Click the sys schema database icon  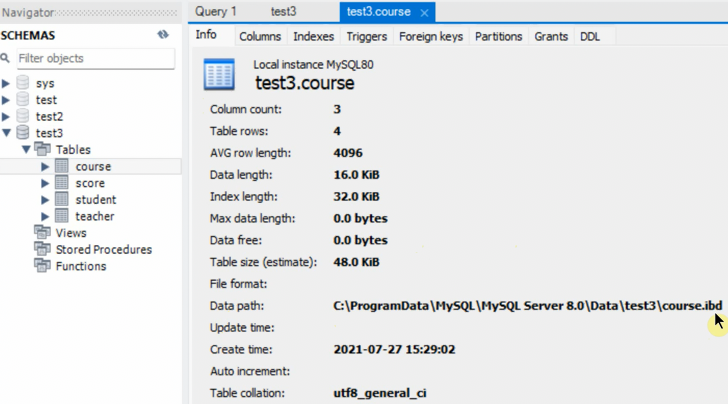coord(23,83)
